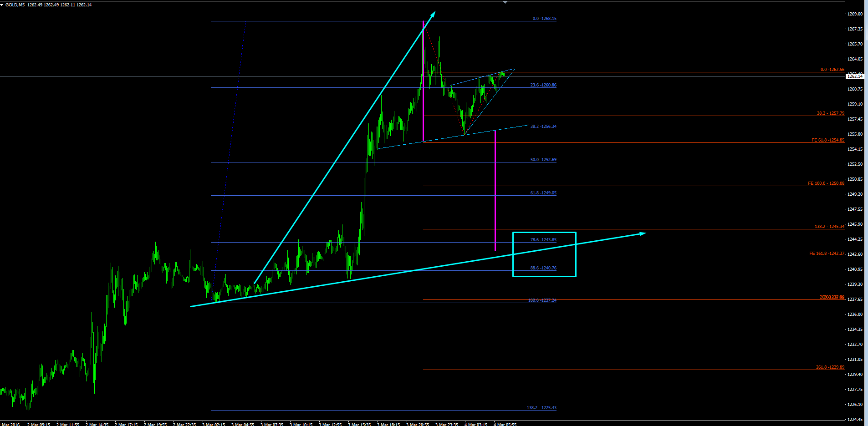868x426 pixels.
Task: Select the blue Fibonacci label 23.6 -1260.86
Action: (543, 85)
